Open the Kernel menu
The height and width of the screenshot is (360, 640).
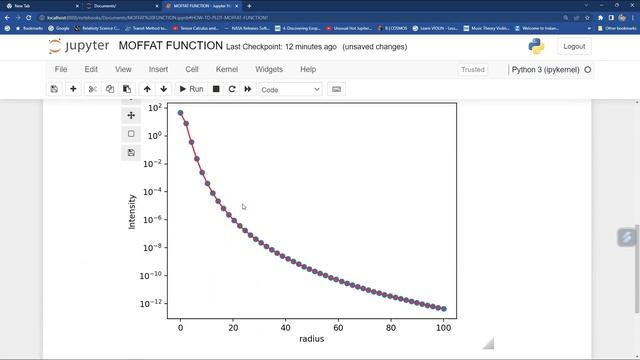(227, 69)
